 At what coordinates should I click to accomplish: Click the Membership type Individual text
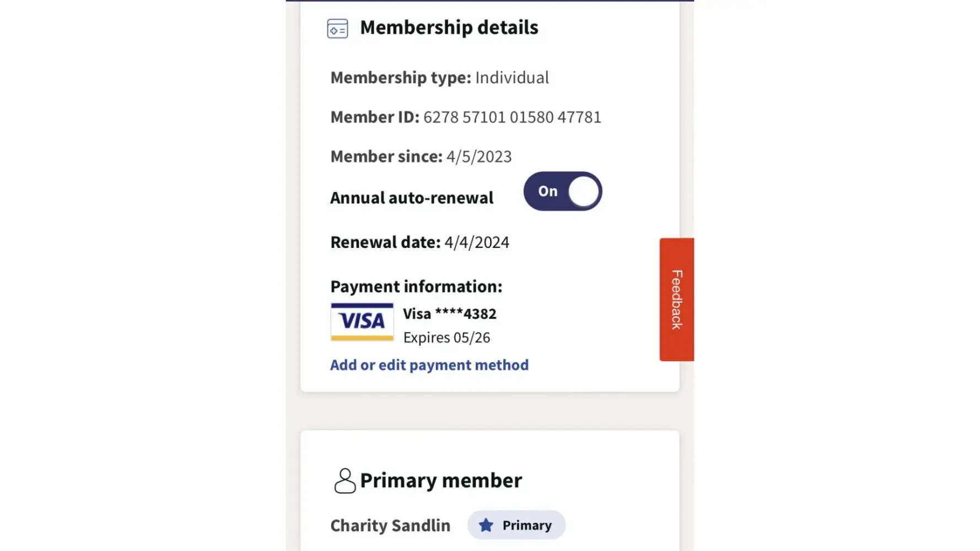coord(511,78)
